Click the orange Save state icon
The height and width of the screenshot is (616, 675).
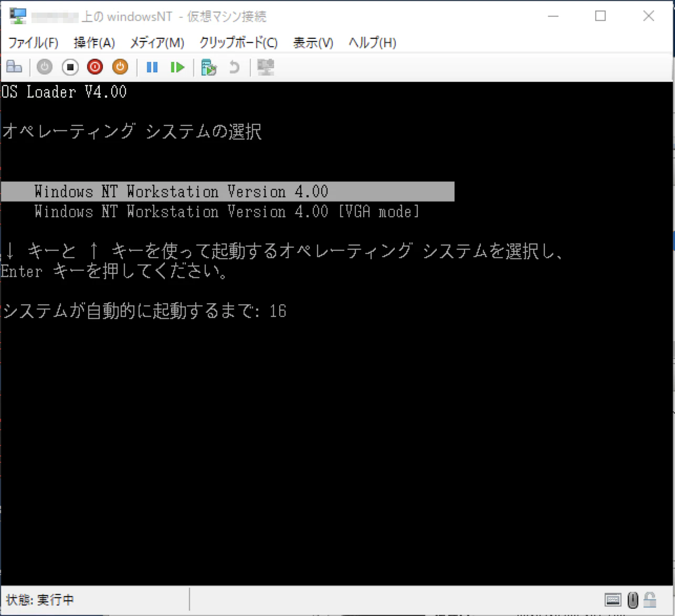tap(120, 67)
